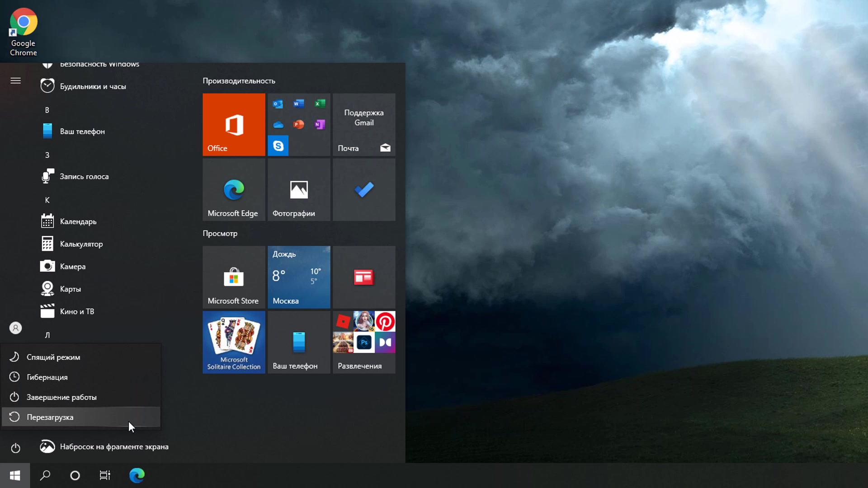Viewport: 868px width, 488px height.
Task: Jump to the letter К header
Action: [x=47, y=200]
